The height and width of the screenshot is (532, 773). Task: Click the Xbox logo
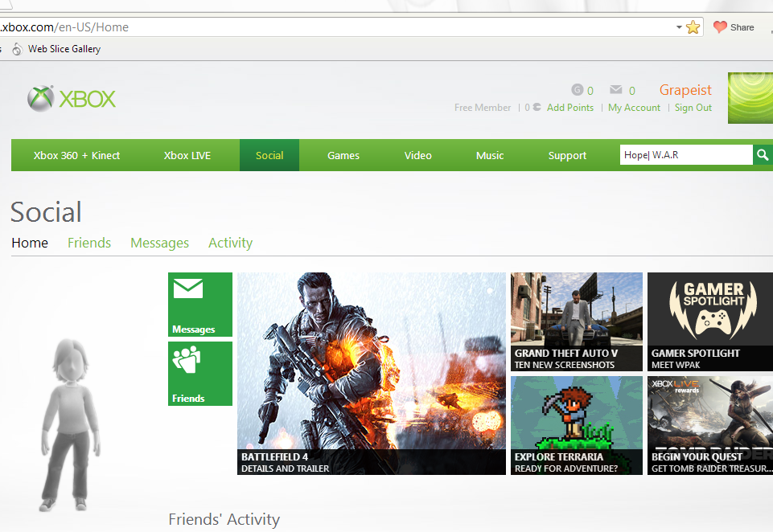point(72,99)
